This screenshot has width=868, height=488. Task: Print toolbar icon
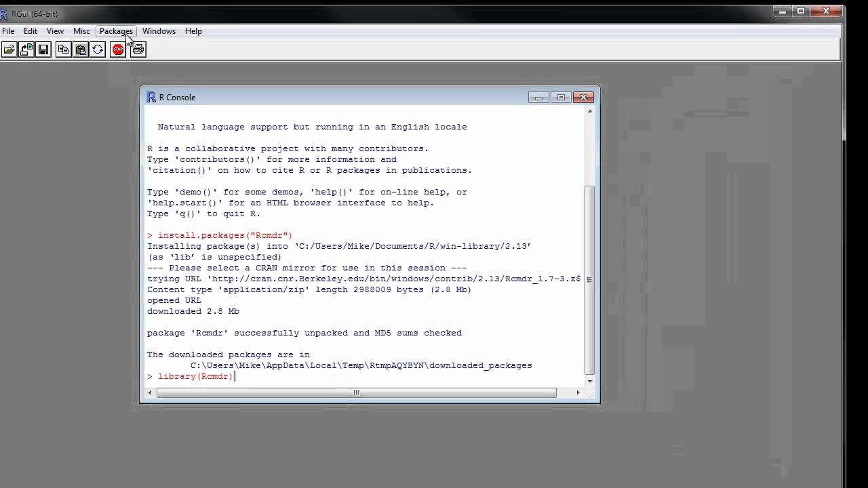coord(138,49)
